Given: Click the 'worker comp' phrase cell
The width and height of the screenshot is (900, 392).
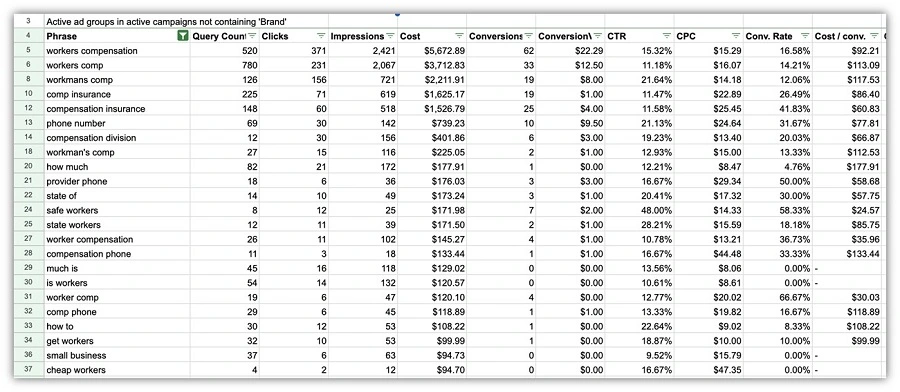Looking at the screenshot, I should (117, 297).
